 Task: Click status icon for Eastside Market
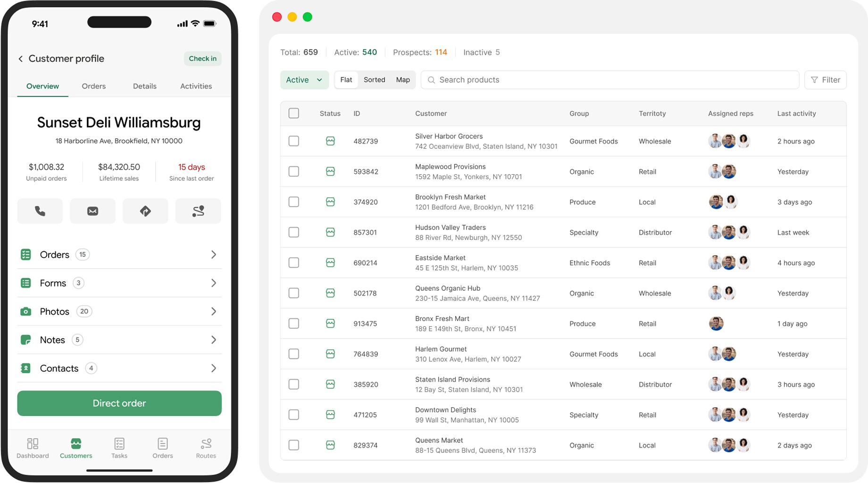(x=330, y=263)
